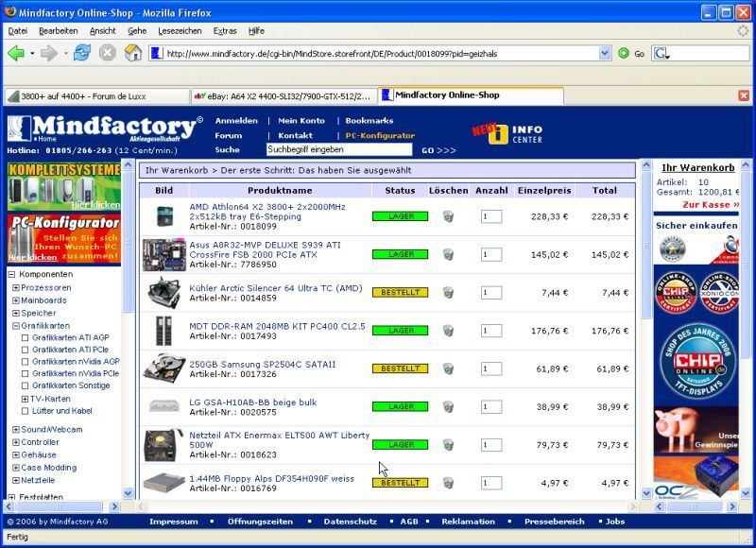Delete the Asus A8R32-MVP DELUXE item

448,254
